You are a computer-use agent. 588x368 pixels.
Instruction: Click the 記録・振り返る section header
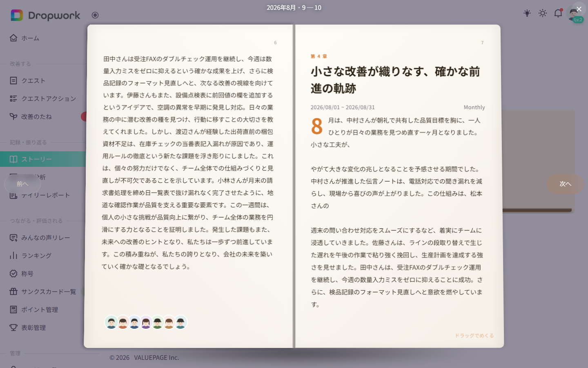point(28,142)
